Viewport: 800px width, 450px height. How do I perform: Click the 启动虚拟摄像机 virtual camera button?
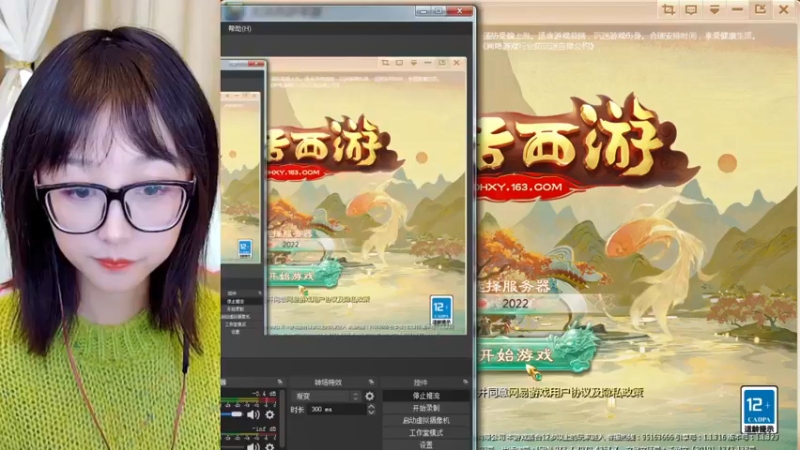click(x=426, y=420)
